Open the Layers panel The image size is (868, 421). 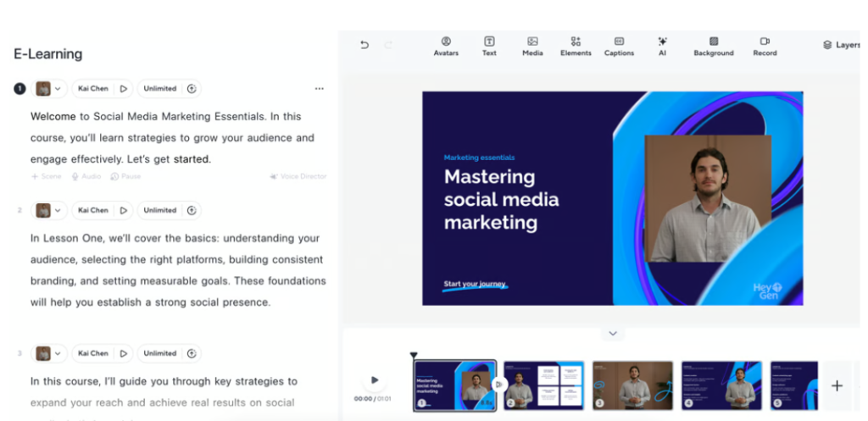840,45
